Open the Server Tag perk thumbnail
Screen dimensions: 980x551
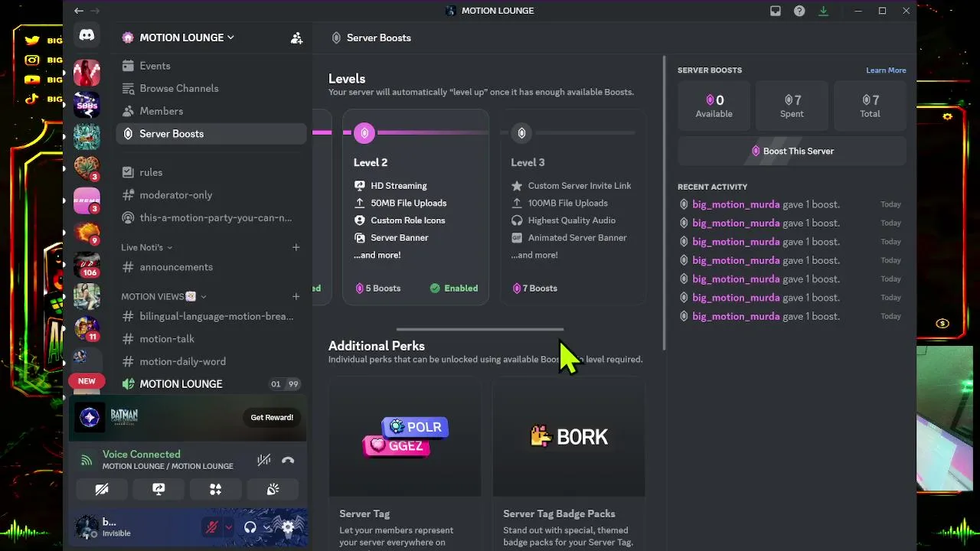tap(405, 436)
